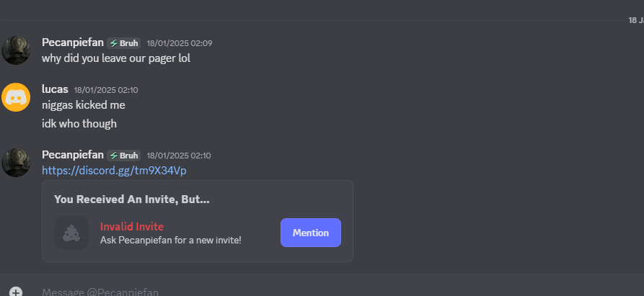Click the 18/01/2025 02:09 timestamp

pyautogui.click(x=180, y=43)
